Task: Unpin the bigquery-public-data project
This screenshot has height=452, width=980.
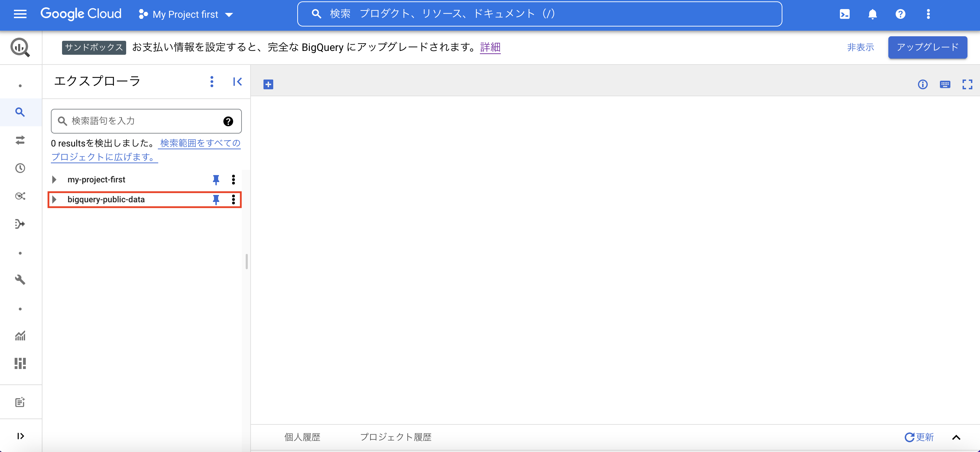Action: click(x=216, y=199)
